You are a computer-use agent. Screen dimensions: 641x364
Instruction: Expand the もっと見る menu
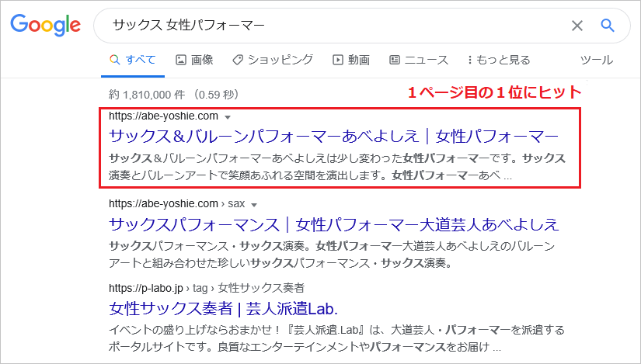[499, 60]
